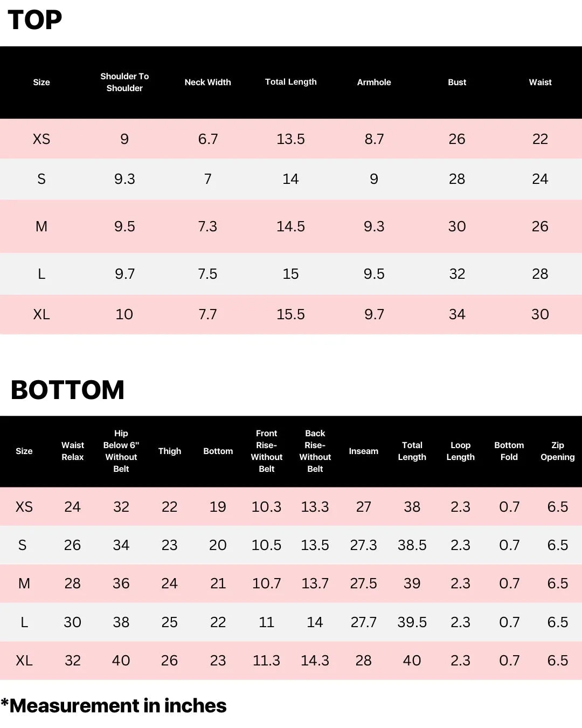The width and height of the screenshot is (582, 728).
Task: Click the Bottom Fold column header
Action: (x=509, y=451)
